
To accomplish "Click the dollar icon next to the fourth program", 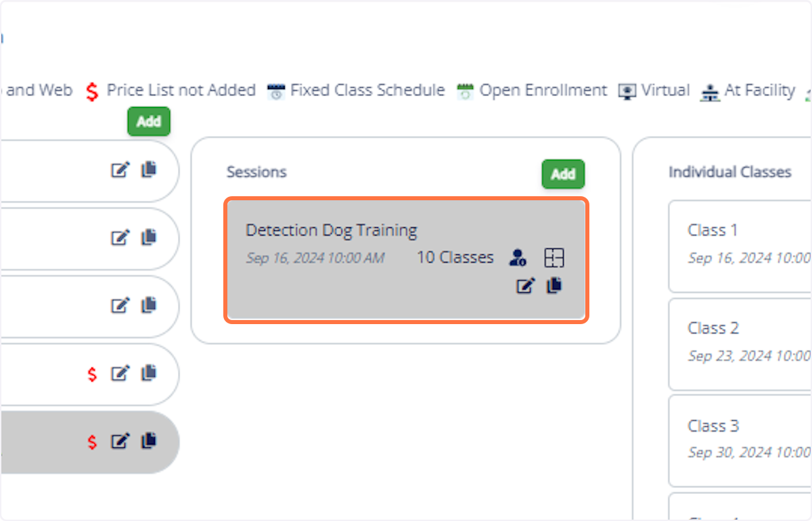I will tap(92, 374).
